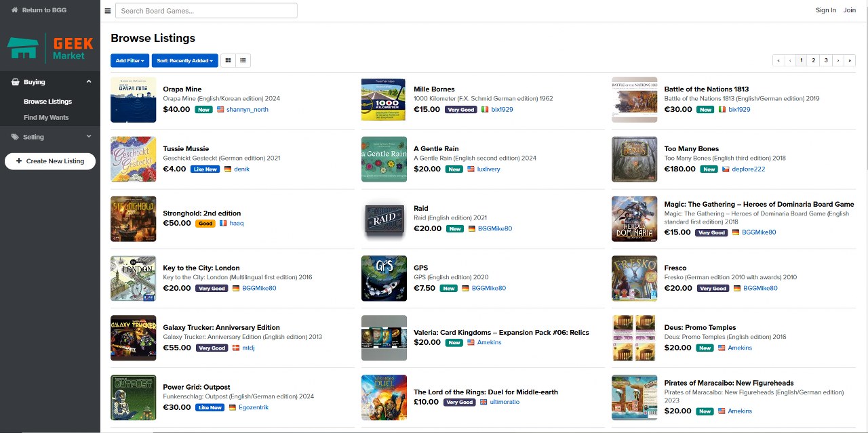The image size is (868, 433).
Task: Click the Ireland flag beside Mille Bornes seller
Action: tap(485, 109)
